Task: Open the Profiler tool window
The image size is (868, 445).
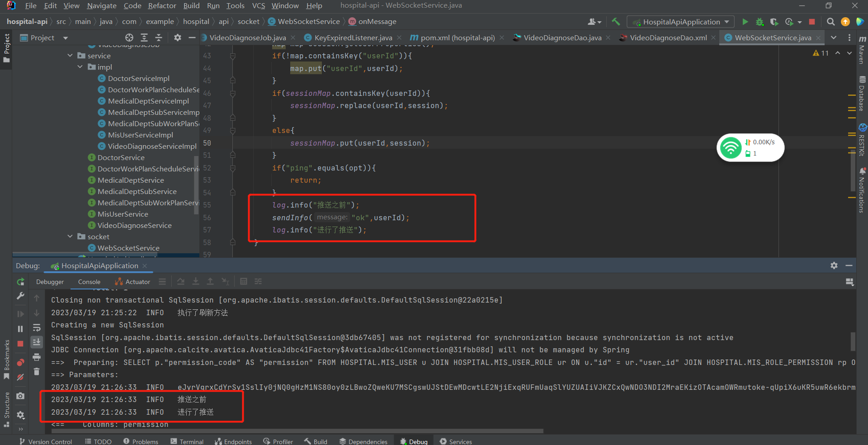Action: click(x=278, y=441)
